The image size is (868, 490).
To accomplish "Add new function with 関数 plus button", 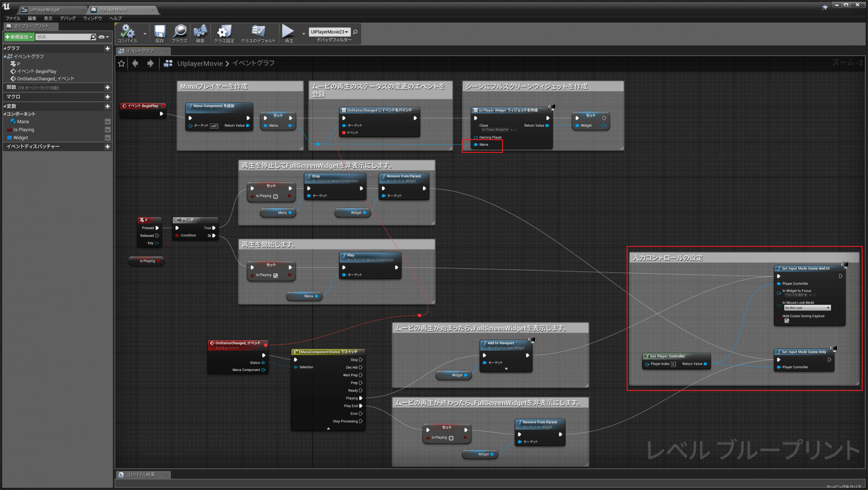I will 108,87.
